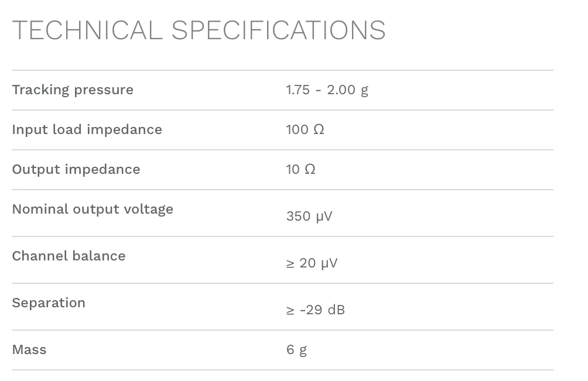Select the Tracking pressure label
This screenshot has height=381, width=588.
click(73, 90)
